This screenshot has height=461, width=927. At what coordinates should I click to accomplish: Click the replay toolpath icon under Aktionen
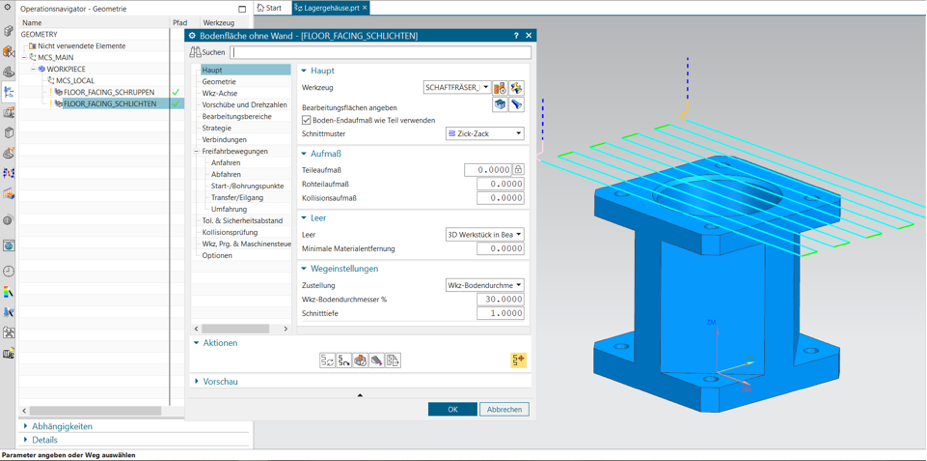(343, 360)
